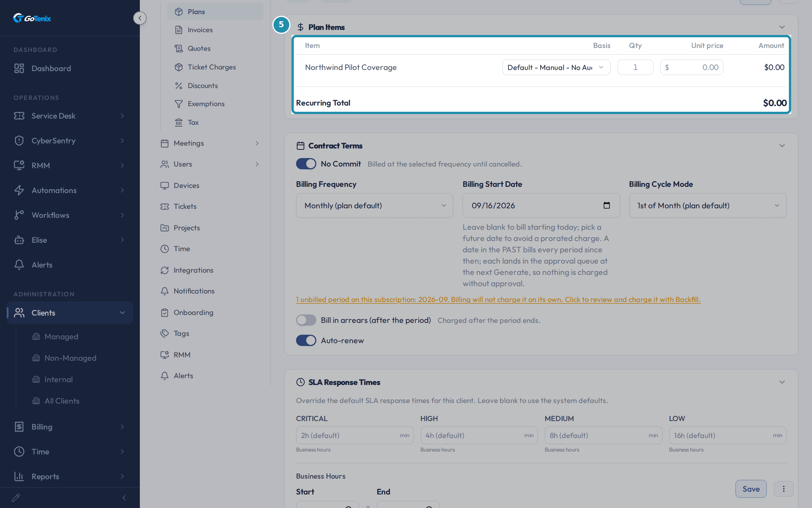Open the Plans menu item
The height and width of the screenshot is (508, 812).
(x=215, y=11)
